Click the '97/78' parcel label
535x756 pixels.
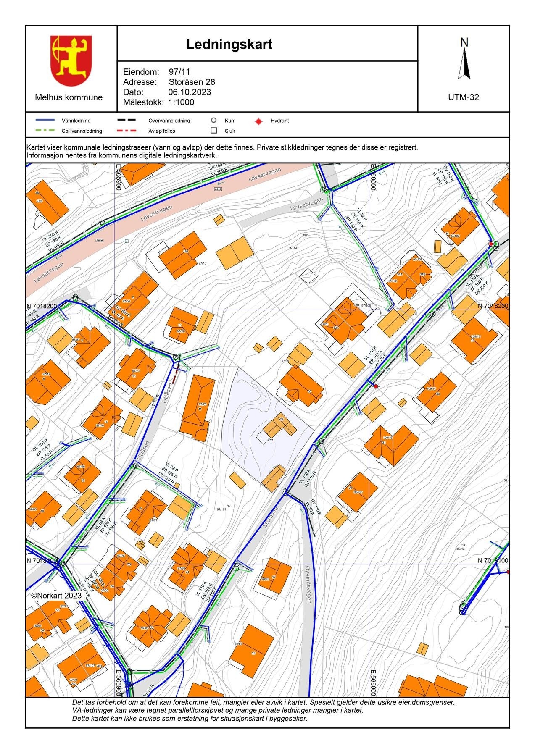coord(202,404)
